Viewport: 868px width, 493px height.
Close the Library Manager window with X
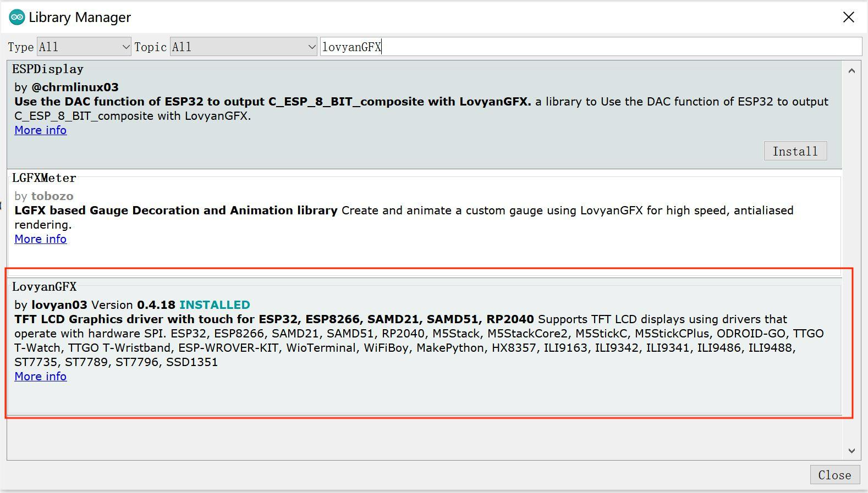tap(849, 17)
